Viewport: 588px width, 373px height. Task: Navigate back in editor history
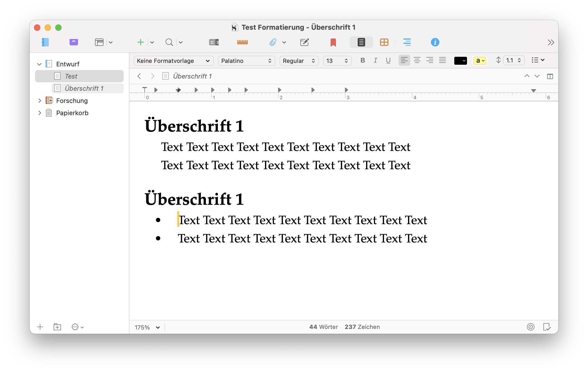139,76
